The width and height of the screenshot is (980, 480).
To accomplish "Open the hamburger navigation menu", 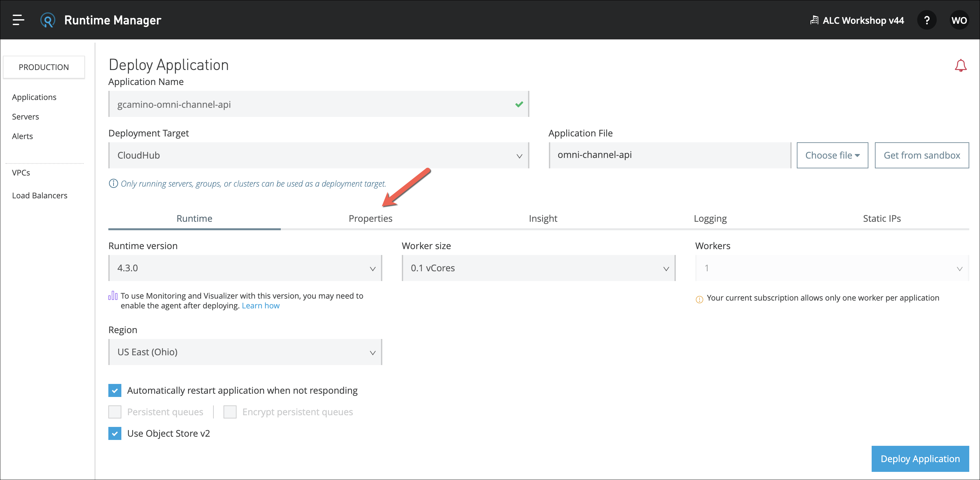I will [x=18, y=20].
